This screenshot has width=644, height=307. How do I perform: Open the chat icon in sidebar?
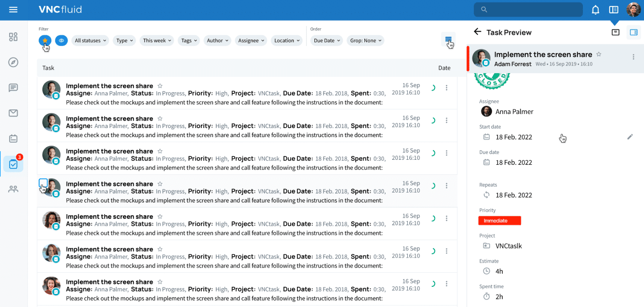[x=14, y=88]
